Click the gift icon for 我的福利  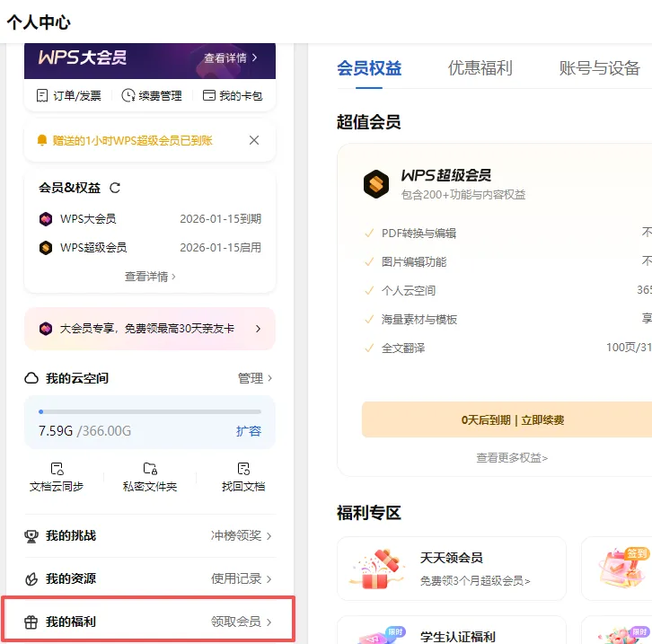coord(31,622)
